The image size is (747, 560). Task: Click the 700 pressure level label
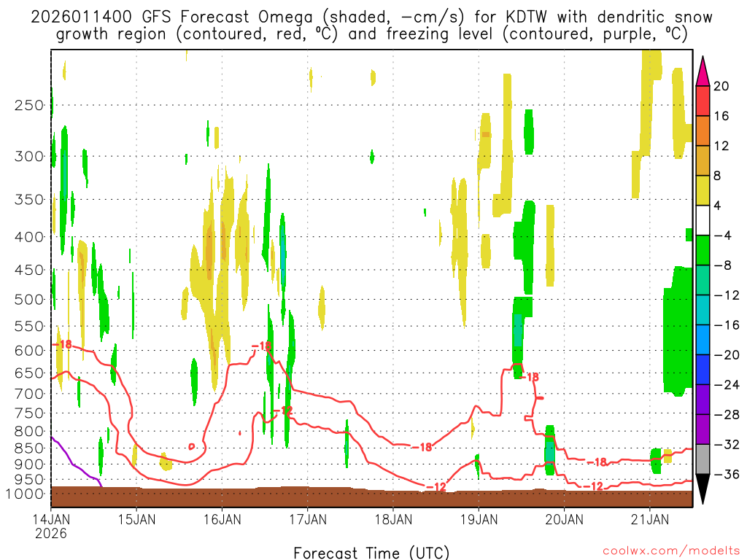[29, 394]
